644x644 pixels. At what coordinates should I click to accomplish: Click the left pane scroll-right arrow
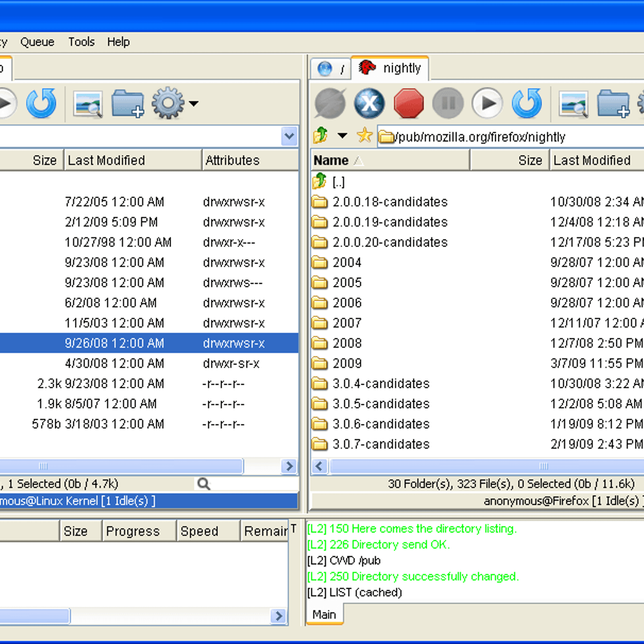tap(289, 466)
